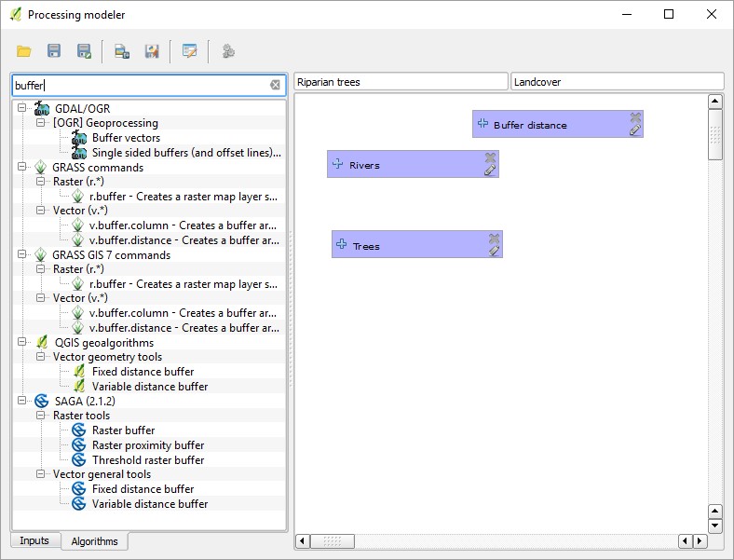Switch to the Inputs tab
This screenshot has height=560, width=734.
tap(34, 540)
